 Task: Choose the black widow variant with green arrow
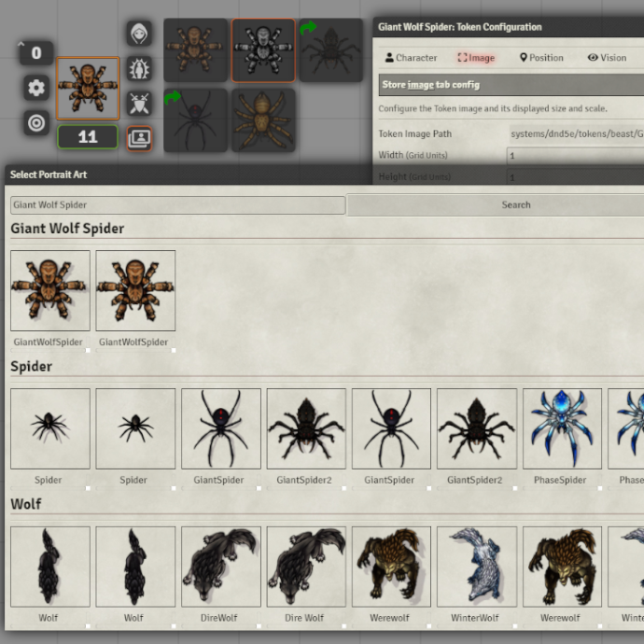click(x=195, y=119)
